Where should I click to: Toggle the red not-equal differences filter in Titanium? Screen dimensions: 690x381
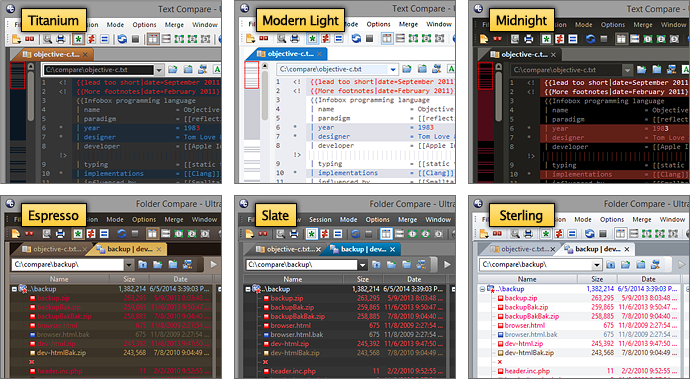(91, 39)
